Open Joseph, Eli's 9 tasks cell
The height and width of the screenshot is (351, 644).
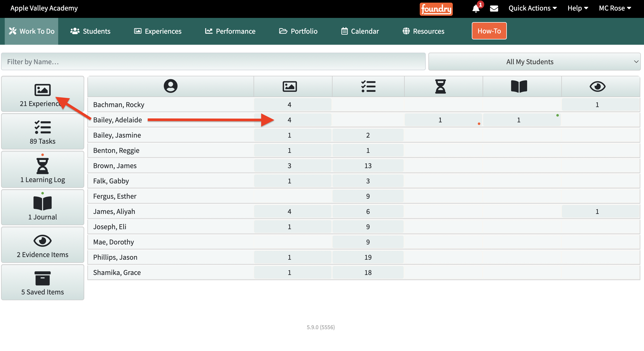pos(368,227)
